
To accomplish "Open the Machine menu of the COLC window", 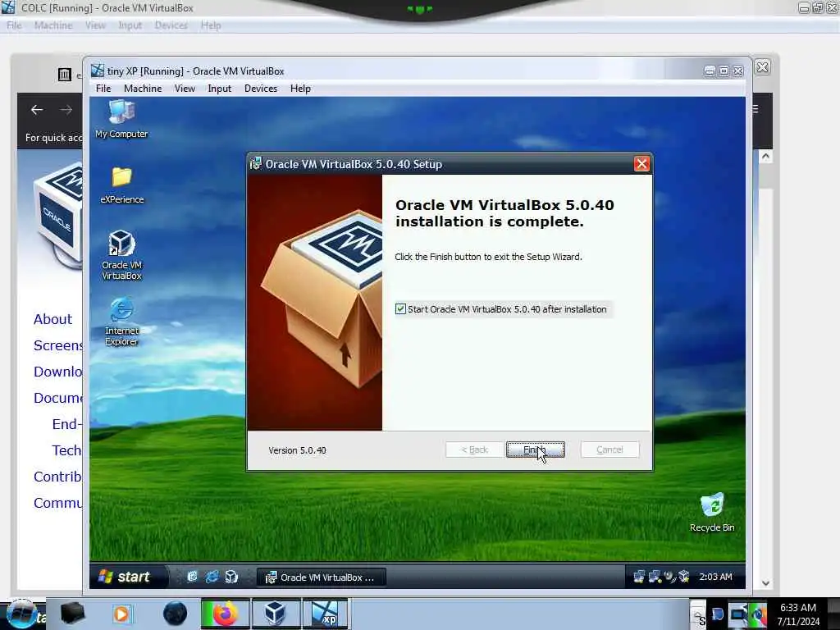I will click(53, 25).
